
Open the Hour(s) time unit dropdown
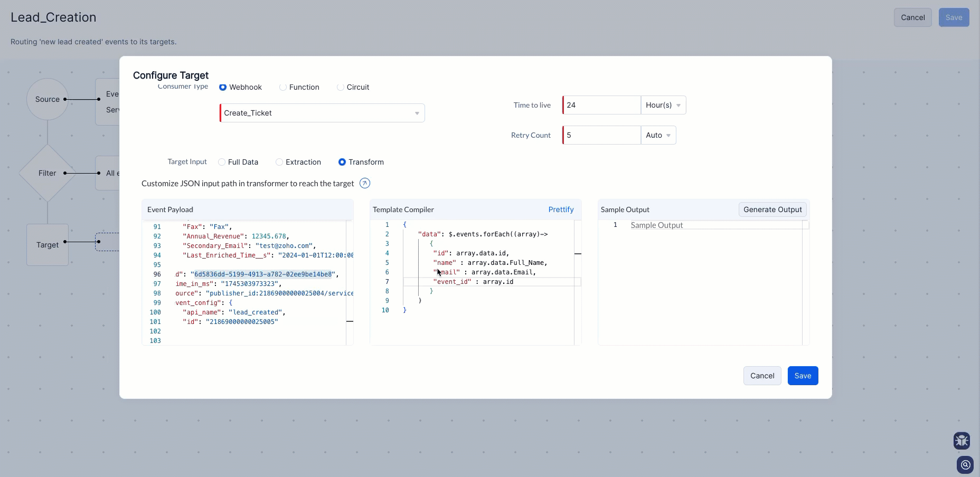pyautogui.click(x=663, y=106)
